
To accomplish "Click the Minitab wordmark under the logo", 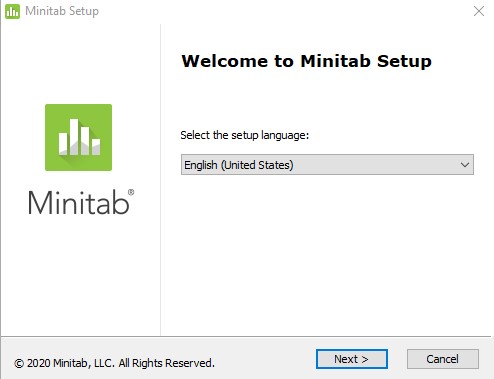I will point(79,202).
